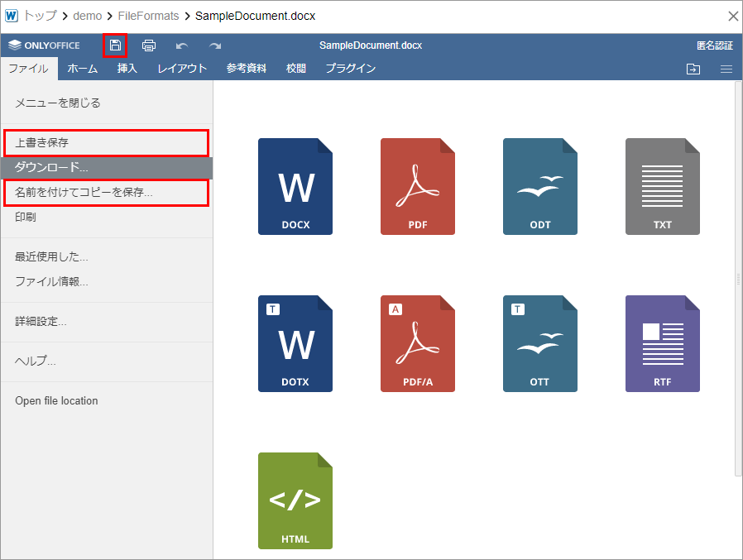The image size is (743, 560).
Task: Switch to the 参考資料 tab
Action: (x=247, y=69)
